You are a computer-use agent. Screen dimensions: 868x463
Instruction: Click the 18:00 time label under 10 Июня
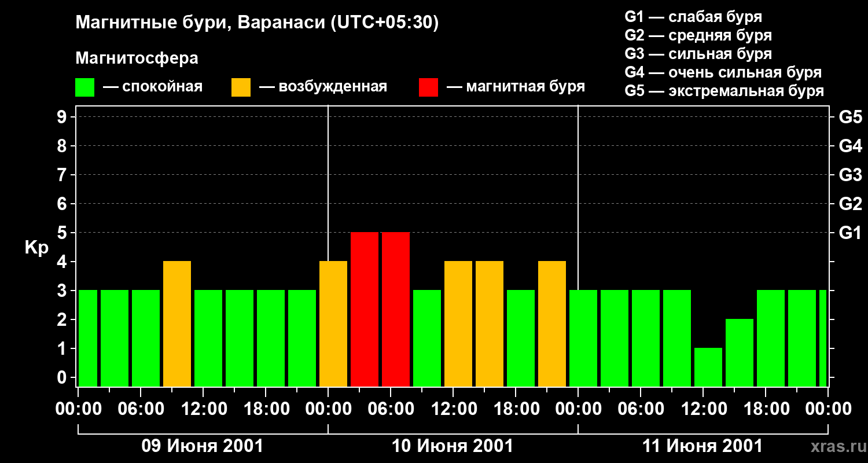pos(516,409)
